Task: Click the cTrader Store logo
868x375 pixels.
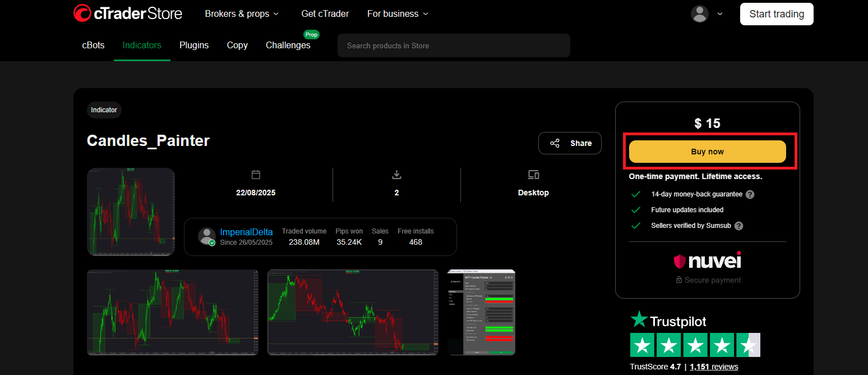Action: tap(128, 13)
